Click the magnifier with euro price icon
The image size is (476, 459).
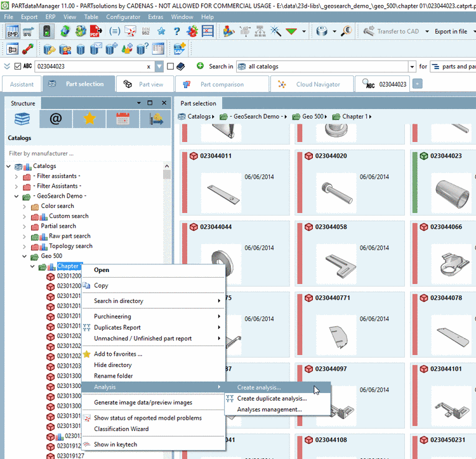point(346,31)
